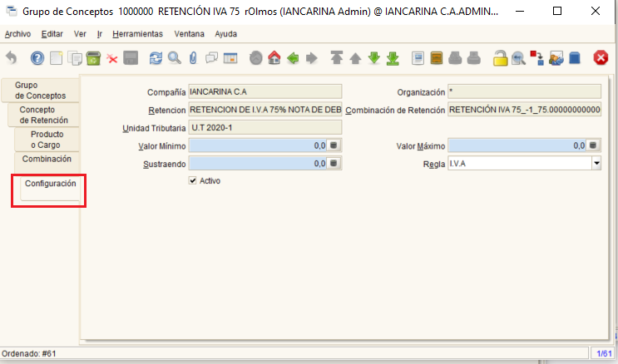The height and width of the screenshot is (364, 618).
Task: Click the Undo changes toolbar icon
Action: [12, 58]
